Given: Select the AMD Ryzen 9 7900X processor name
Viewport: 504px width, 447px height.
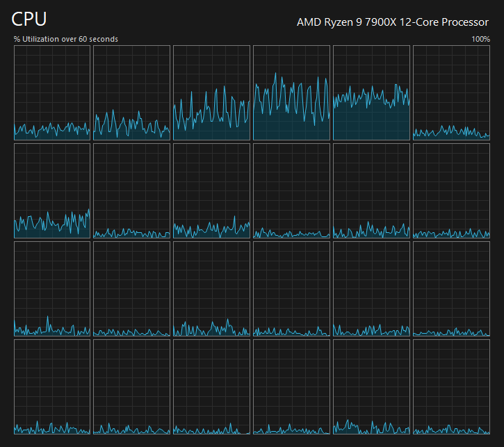Looking at the screenshot, I should (x=393, y=22).
